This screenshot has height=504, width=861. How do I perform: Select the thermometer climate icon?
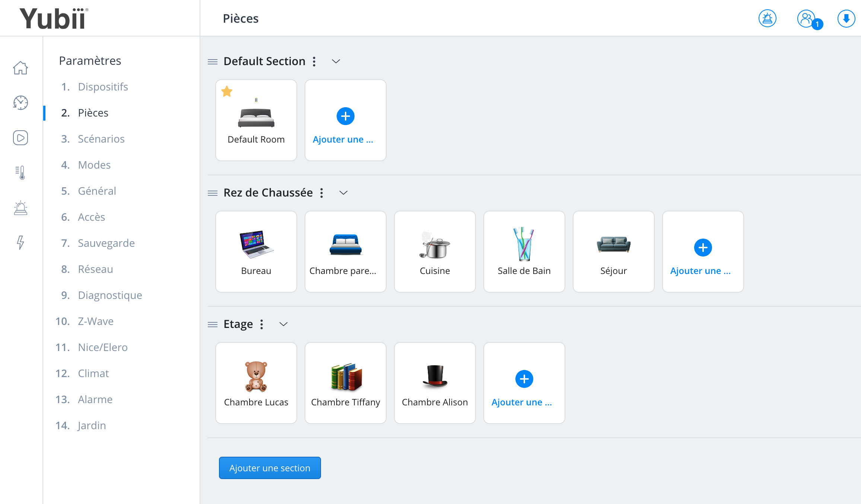coord(20,173)
